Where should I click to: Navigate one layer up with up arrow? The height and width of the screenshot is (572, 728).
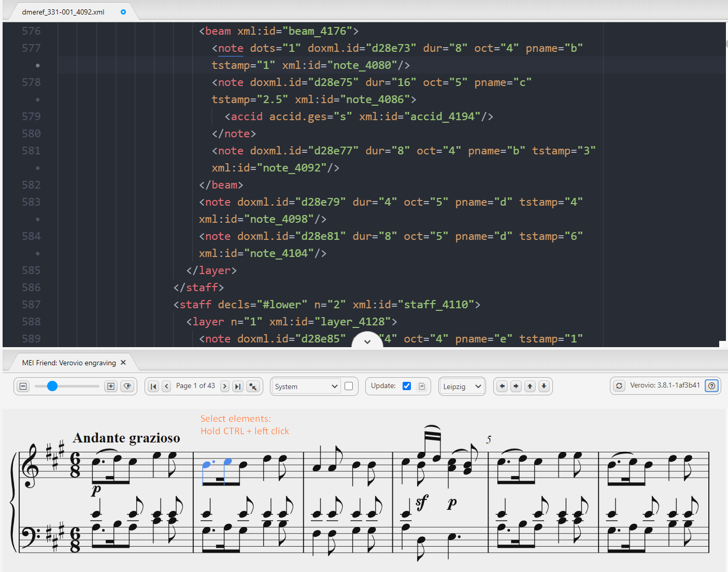(x=530, y=386)
